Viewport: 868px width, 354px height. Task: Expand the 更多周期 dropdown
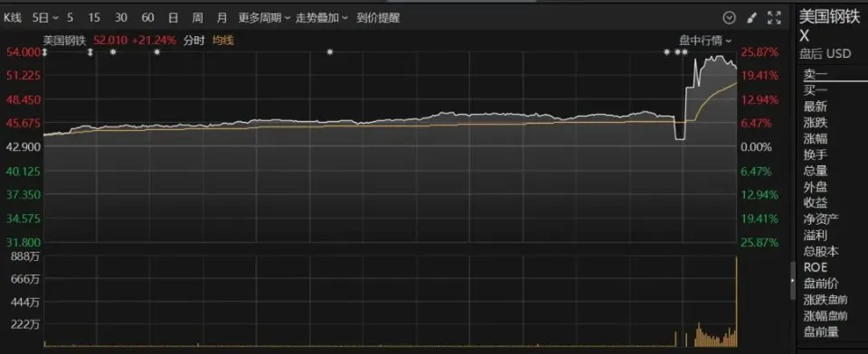[264, 18]
